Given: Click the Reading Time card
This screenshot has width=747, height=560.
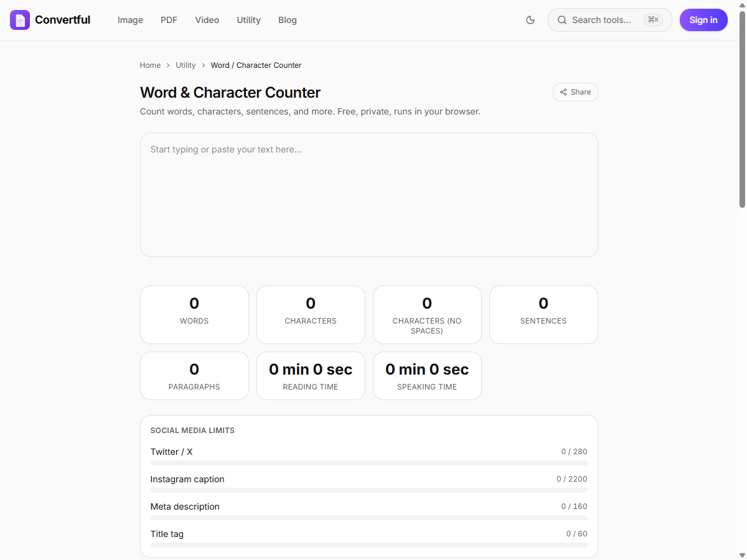Looking at the screenshot, I should point(311,376).
